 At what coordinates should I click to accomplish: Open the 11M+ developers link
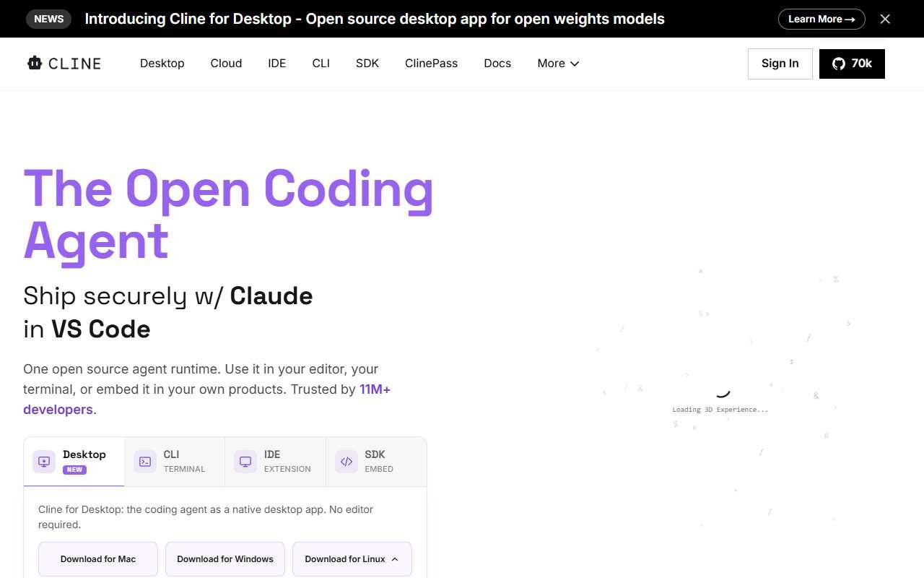(x=207, y=400)
